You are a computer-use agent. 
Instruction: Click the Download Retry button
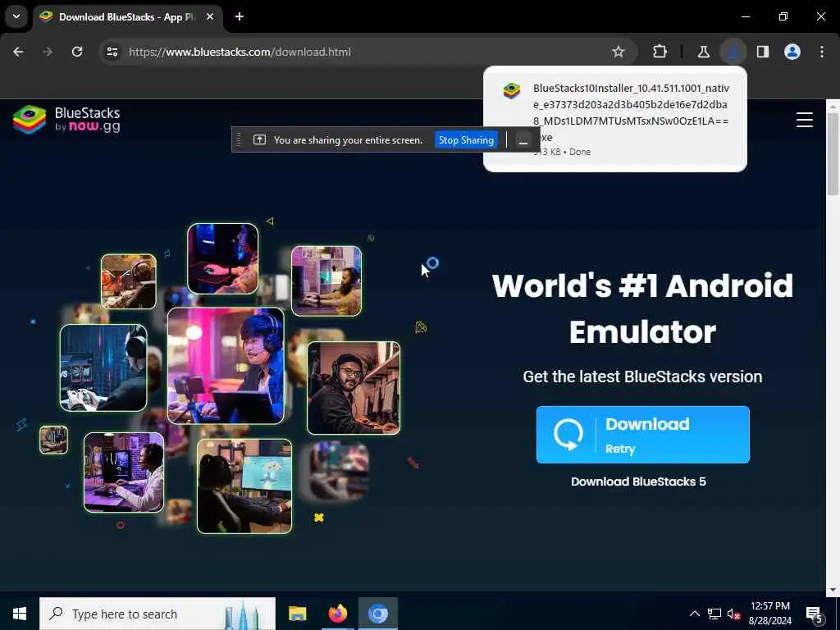[x=643, y=435]
